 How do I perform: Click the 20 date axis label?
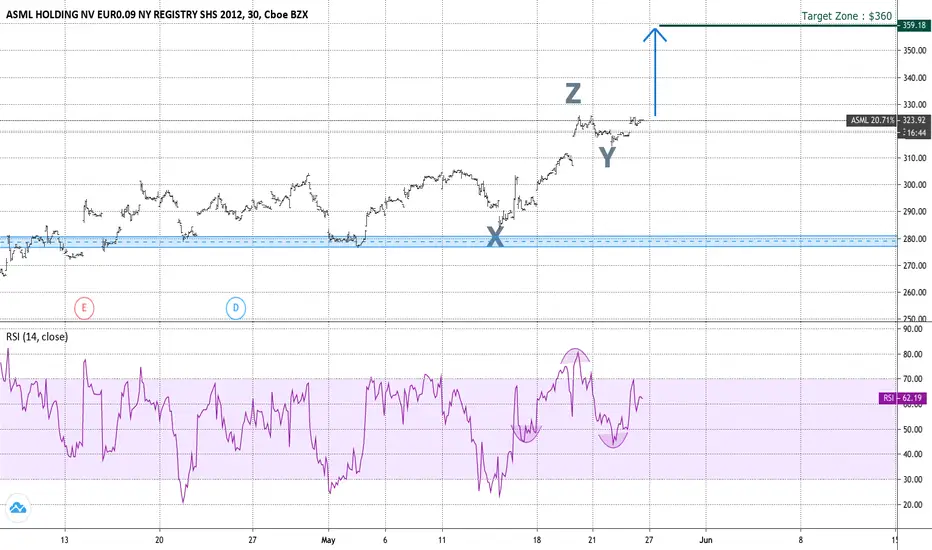click(x=159, y=540)
